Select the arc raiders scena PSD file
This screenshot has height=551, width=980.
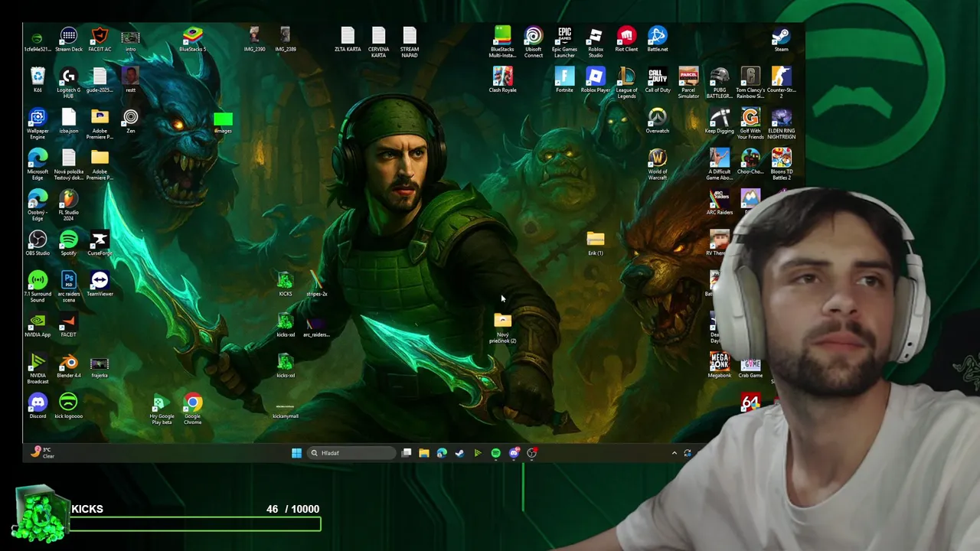69,287
